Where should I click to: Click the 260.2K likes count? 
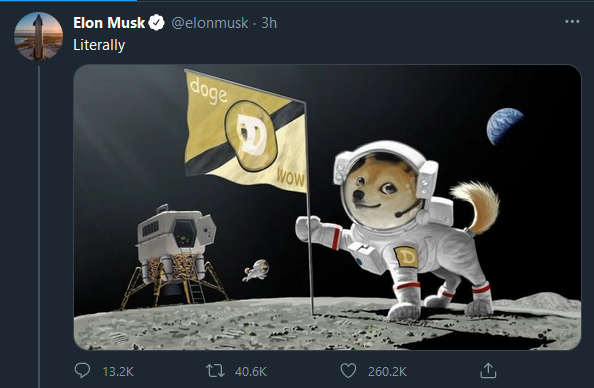pyautogui.click(x=387, y=371)
